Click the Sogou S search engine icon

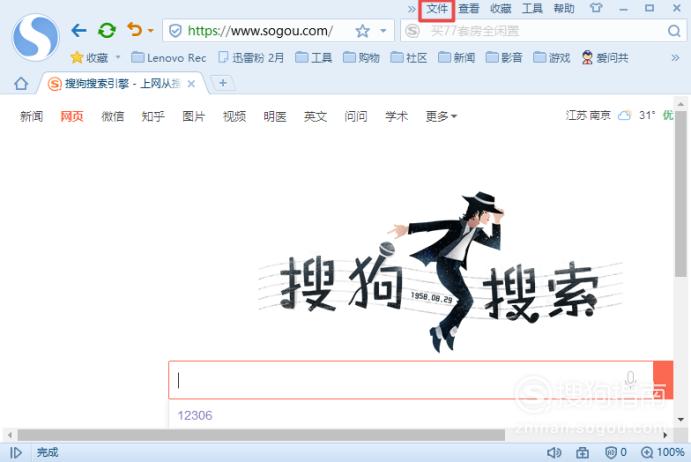click(412, 31)
